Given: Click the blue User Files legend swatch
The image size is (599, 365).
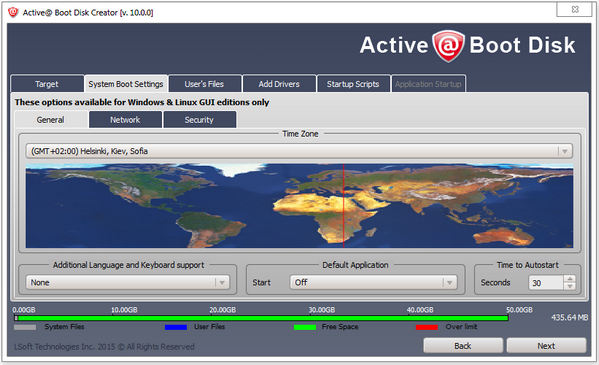Looking at the screenshot, I should click(x=176, y=327).
